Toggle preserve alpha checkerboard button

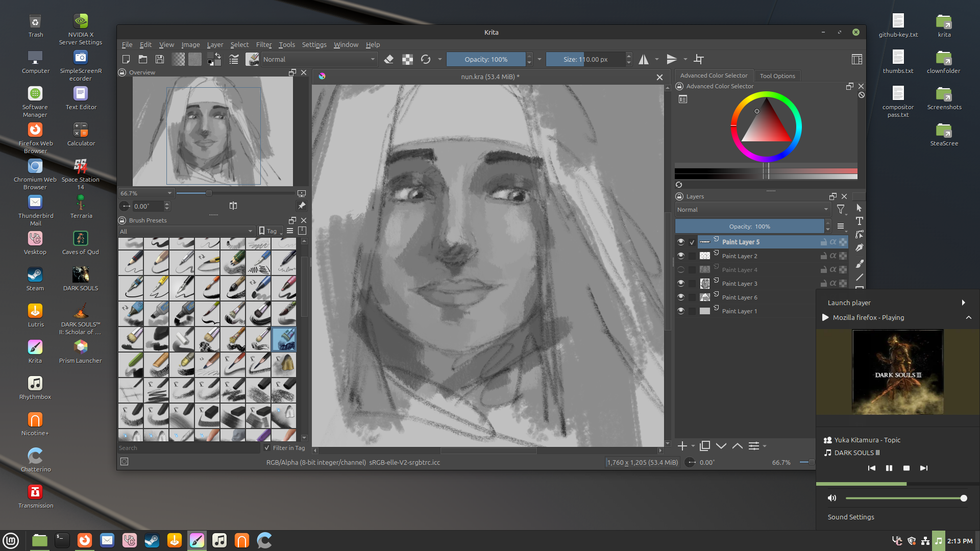[x=407, y=59]
